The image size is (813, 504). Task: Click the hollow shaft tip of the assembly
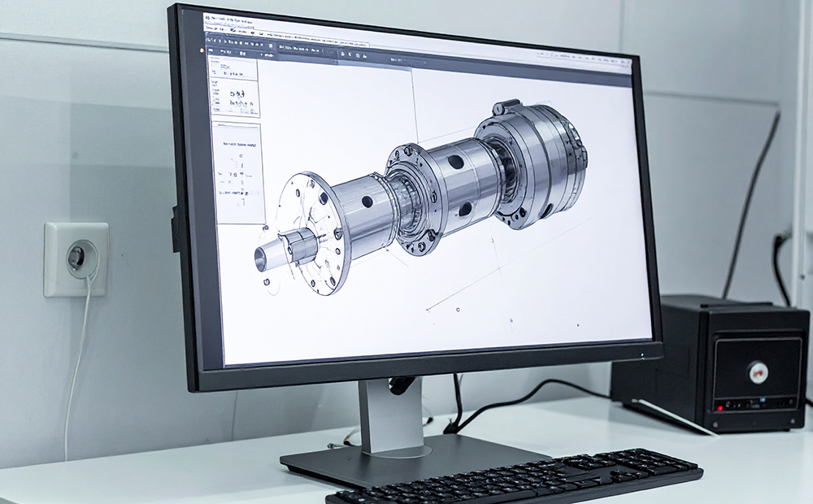click(x=263, y=258)
